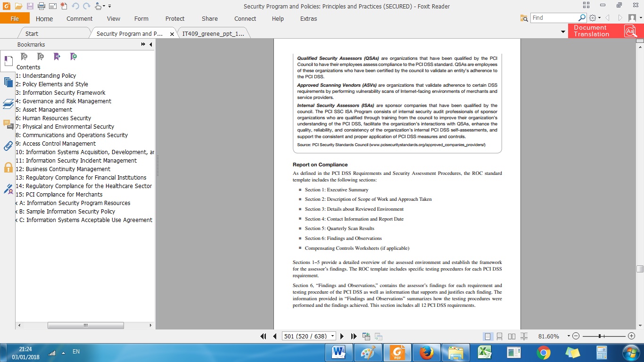Enable single page view mode
The height and width of the screenshot is (362, 644).
tap(487, 336)
